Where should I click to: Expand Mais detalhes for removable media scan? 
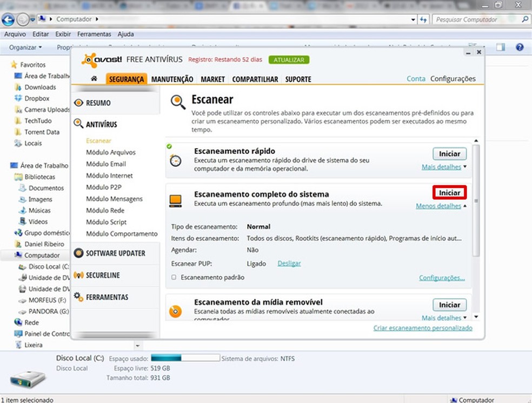[444, 318]
